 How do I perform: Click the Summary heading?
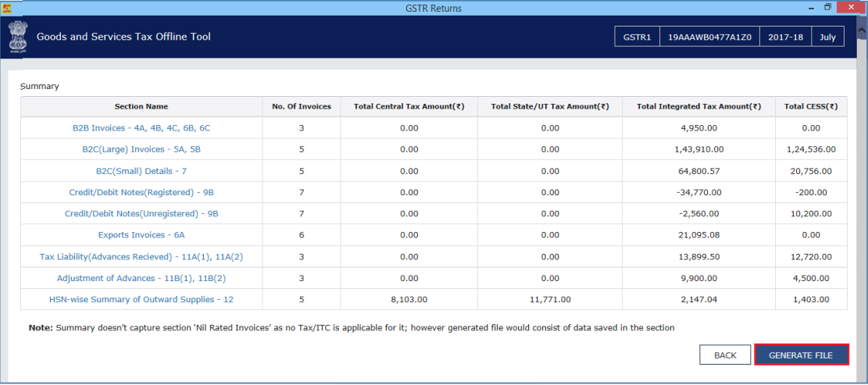pyautogui.click(x=39, y=86)
